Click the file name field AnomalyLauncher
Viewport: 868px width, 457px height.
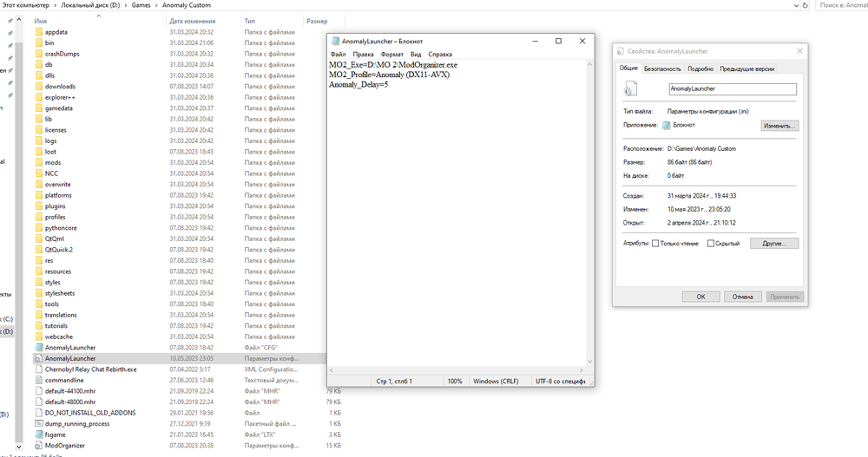coord(733,88)
